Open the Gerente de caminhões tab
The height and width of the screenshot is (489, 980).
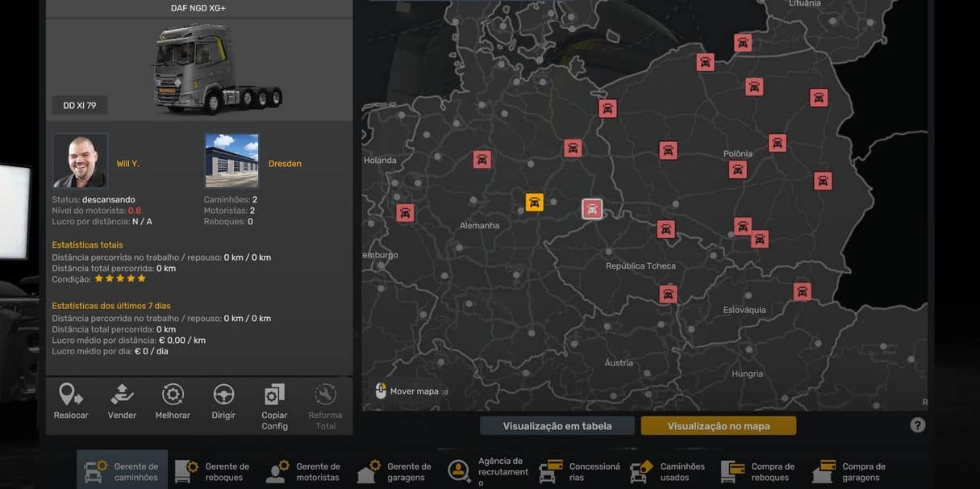click(x=122, y=471)
